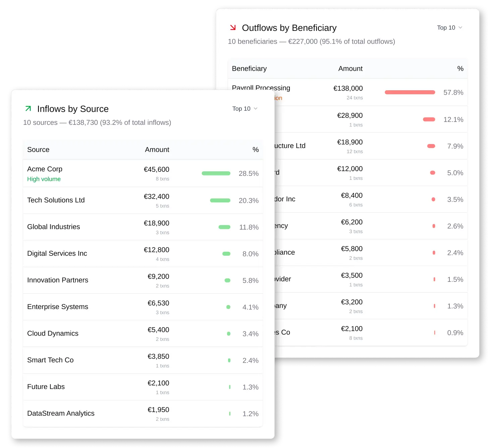The image size is (491, 448).
Task: Click the Outflows by Beneficiary title
Action: pyautogui.click(x=289, y=28)
